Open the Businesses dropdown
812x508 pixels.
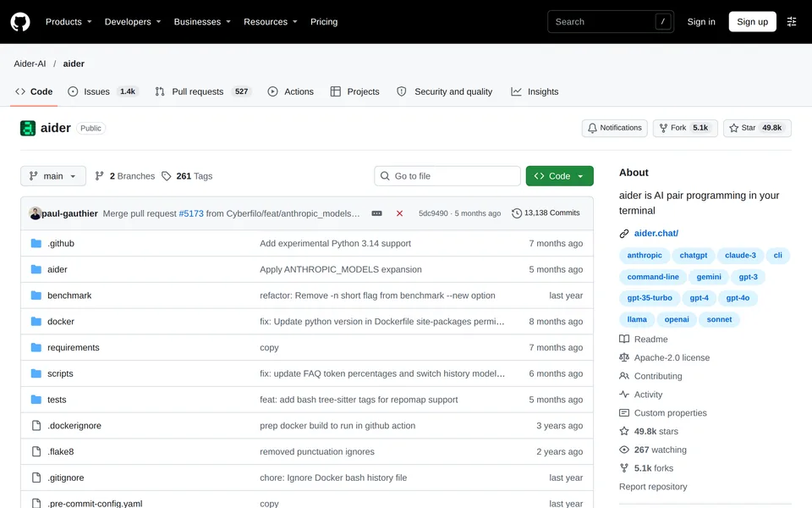click(x=202, y=22)
